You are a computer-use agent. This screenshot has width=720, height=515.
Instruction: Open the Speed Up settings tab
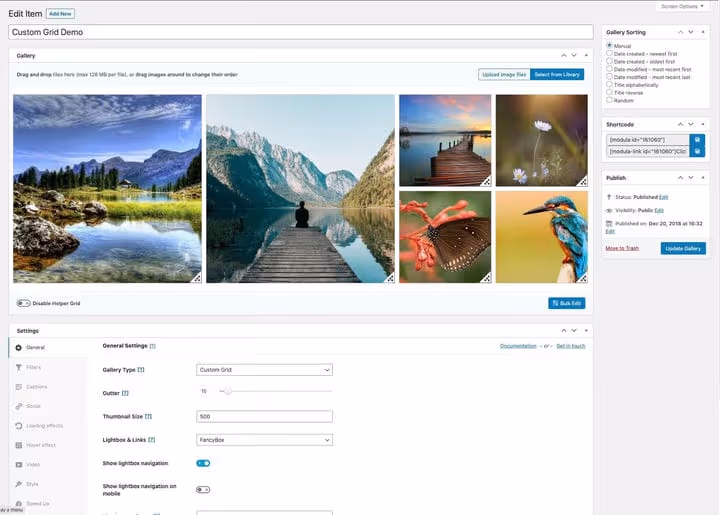tap(38, 504)
